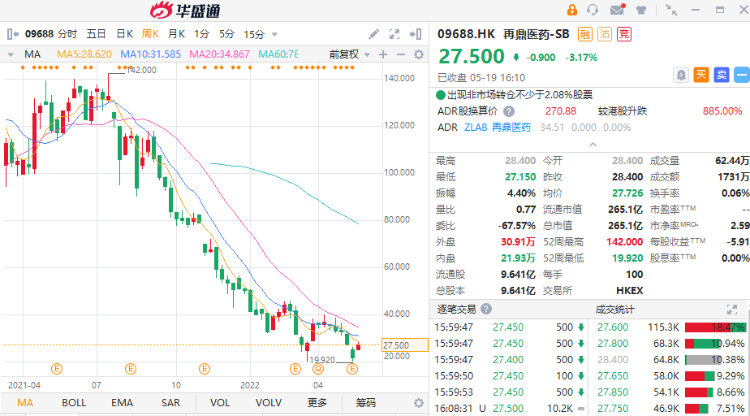Click the 出现非市场转仓 notice text
The height and width of the screenshot is (416, 750).
(519, 95)
